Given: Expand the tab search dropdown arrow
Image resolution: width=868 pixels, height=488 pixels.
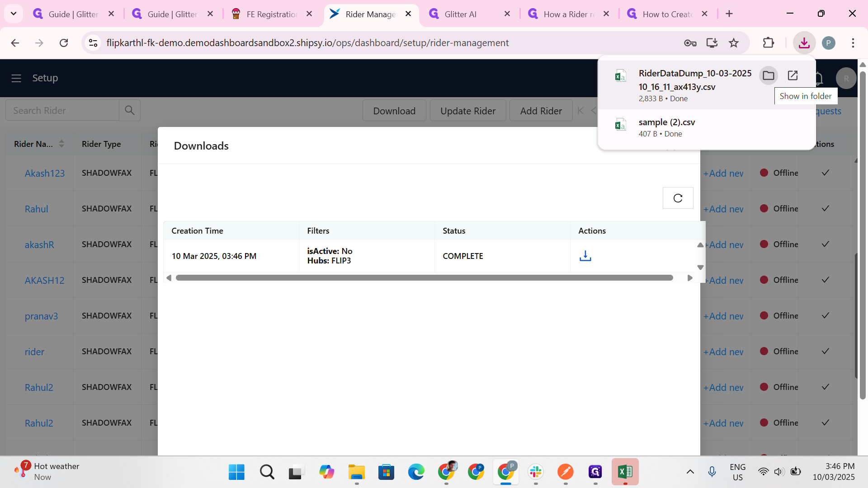Looking at the screenshot, I should (x=14, y=14).
